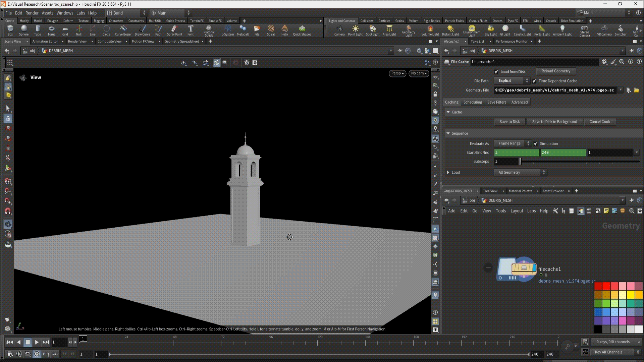Toggle the Simulation checkbox

click(536, 144)
